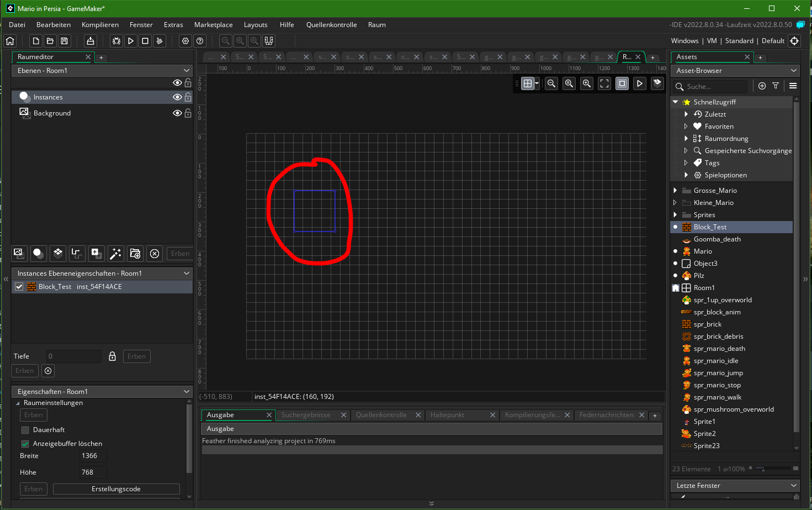Click the debug (bug) icon in main toolbar
This screenshot has width=812, height=510.
tap(116, 41)
